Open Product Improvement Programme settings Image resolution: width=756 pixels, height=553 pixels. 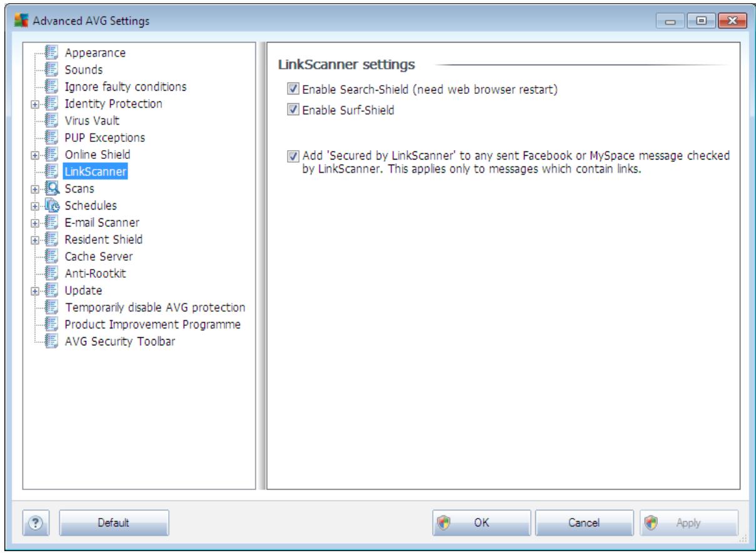[153, 324]
